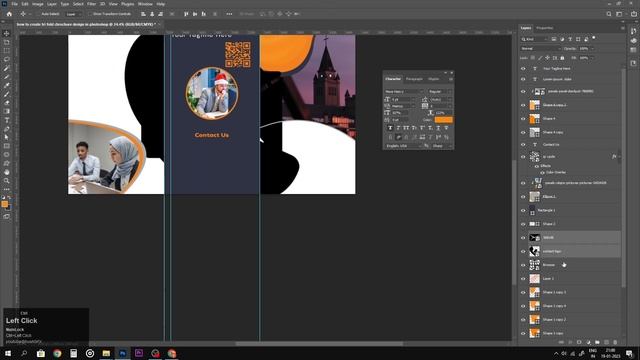Click add layer mask icon
The height and width of the screenshot is (360, 640).
579,342
